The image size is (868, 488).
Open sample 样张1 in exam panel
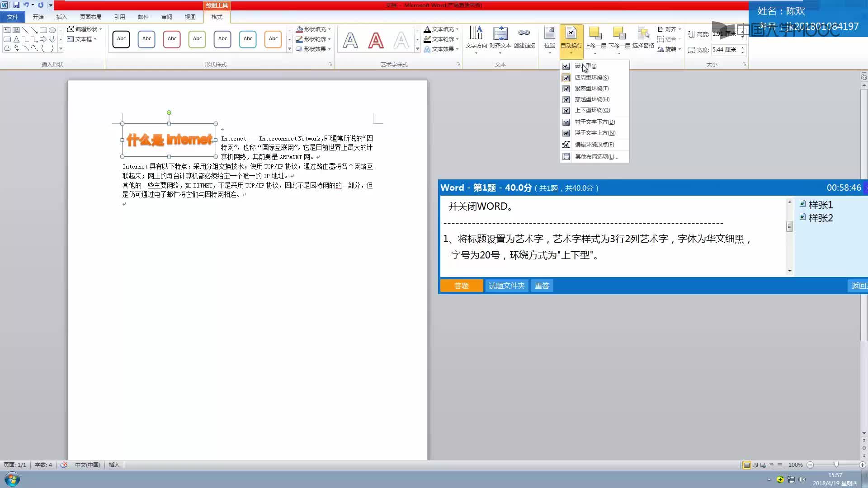816,205
